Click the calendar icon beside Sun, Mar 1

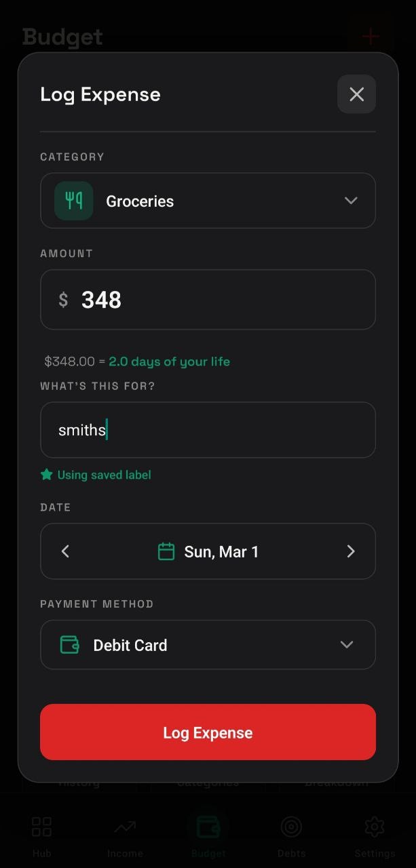tap(166, 551)
